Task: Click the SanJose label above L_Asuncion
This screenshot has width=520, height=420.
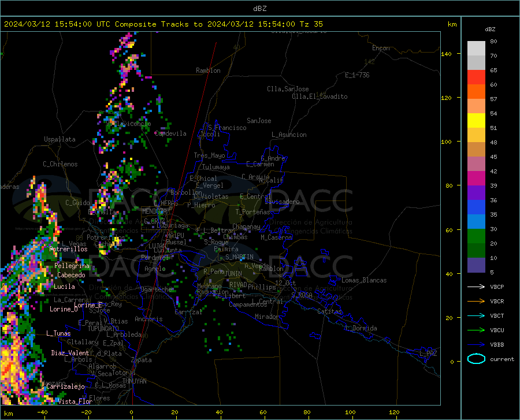Action: [x=259, y=121]
